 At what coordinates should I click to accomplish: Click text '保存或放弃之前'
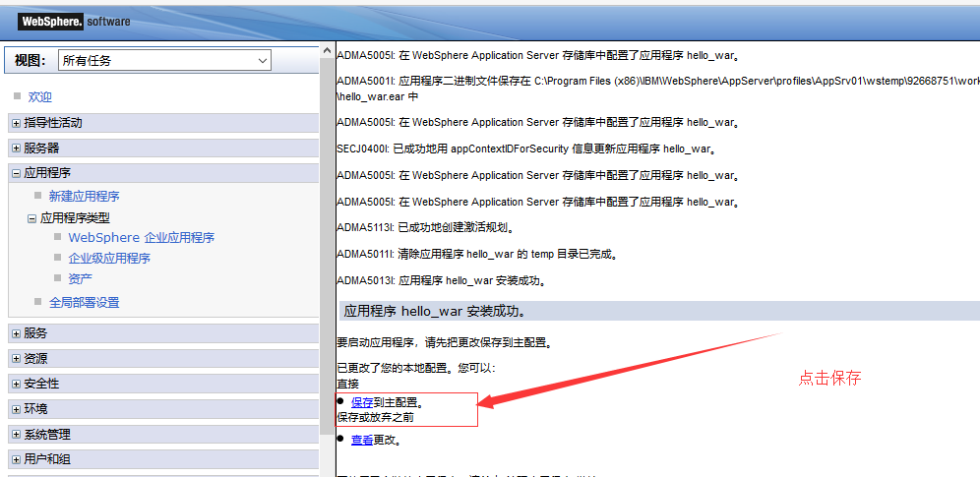click(x=375, y=417)
